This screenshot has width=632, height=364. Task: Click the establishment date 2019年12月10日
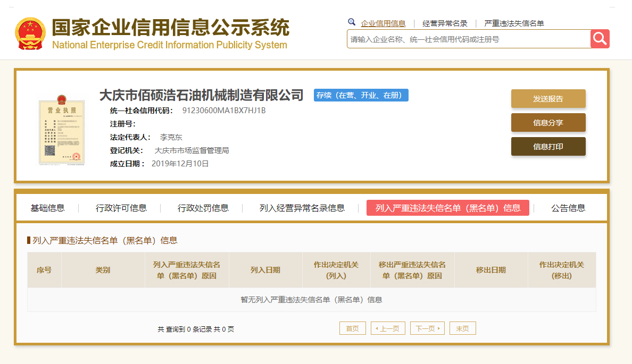click(180, 164)
